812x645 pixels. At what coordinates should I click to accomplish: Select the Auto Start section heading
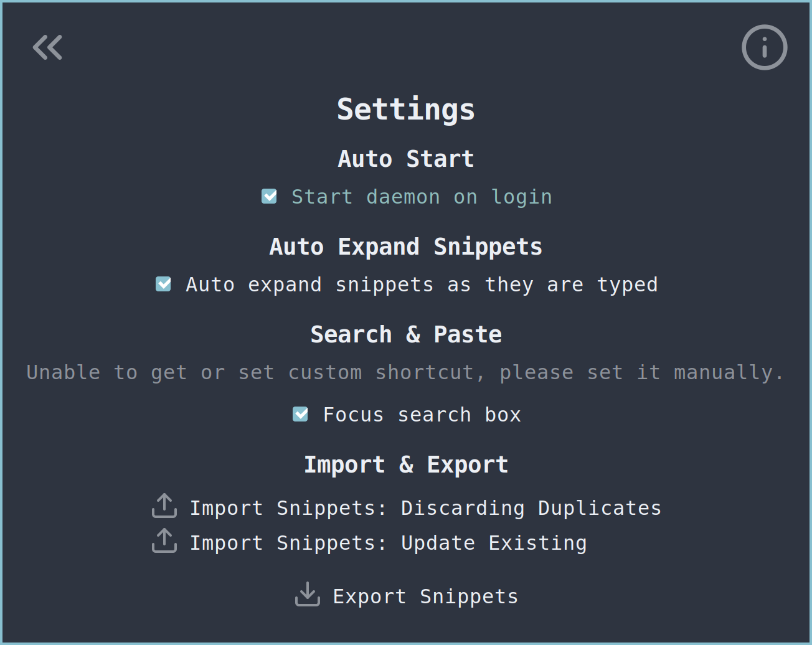coord(406,159)
